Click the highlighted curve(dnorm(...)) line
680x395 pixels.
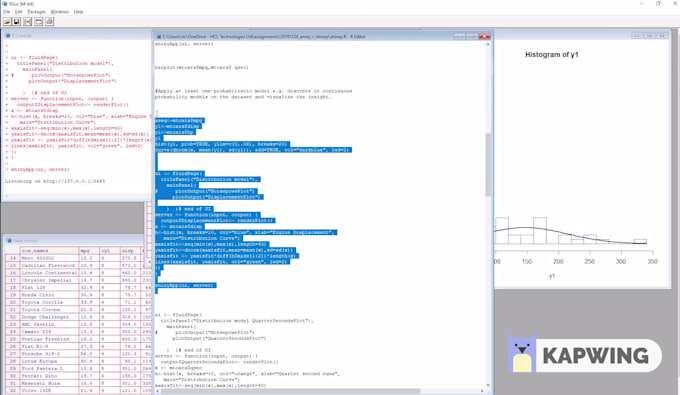coord(253,150)
